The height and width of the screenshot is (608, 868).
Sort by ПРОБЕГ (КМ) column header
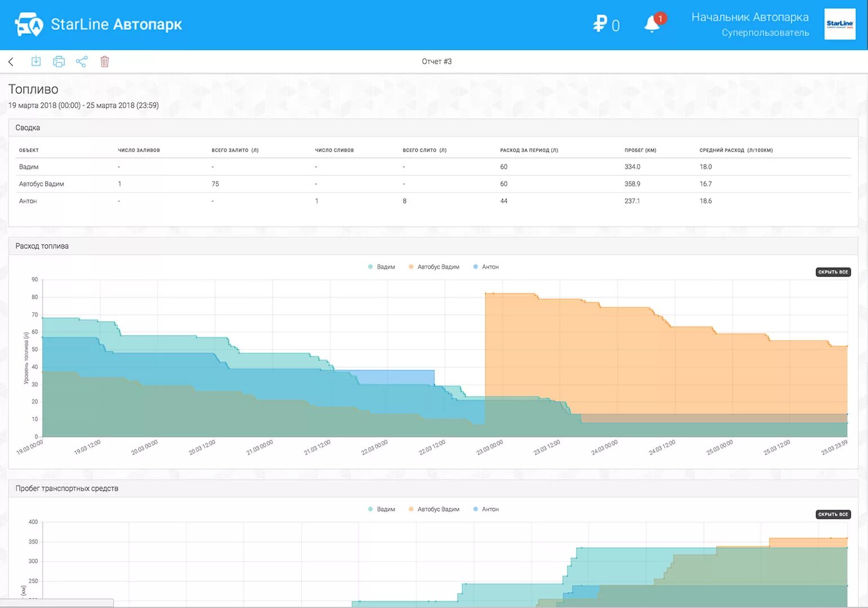click(640, 150)
